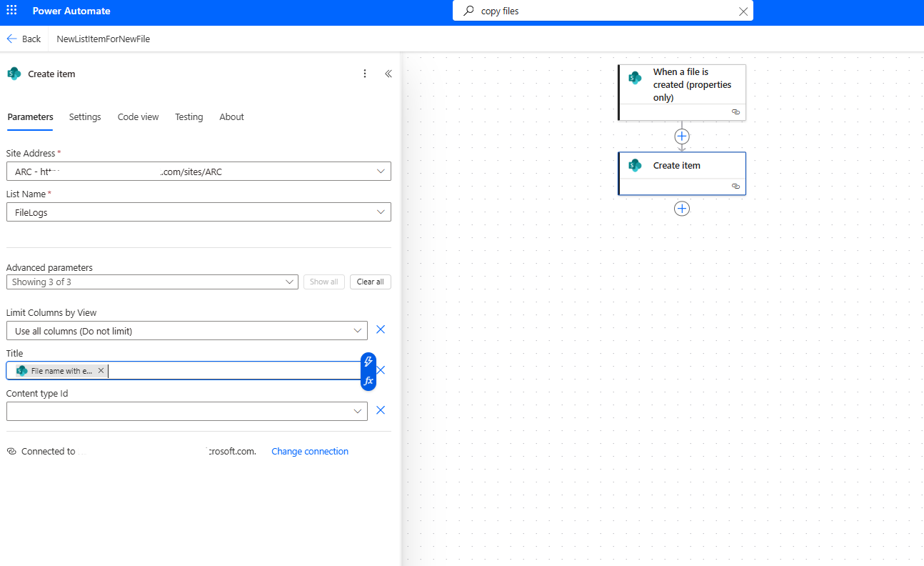Click the Back arrow icon

12,39
